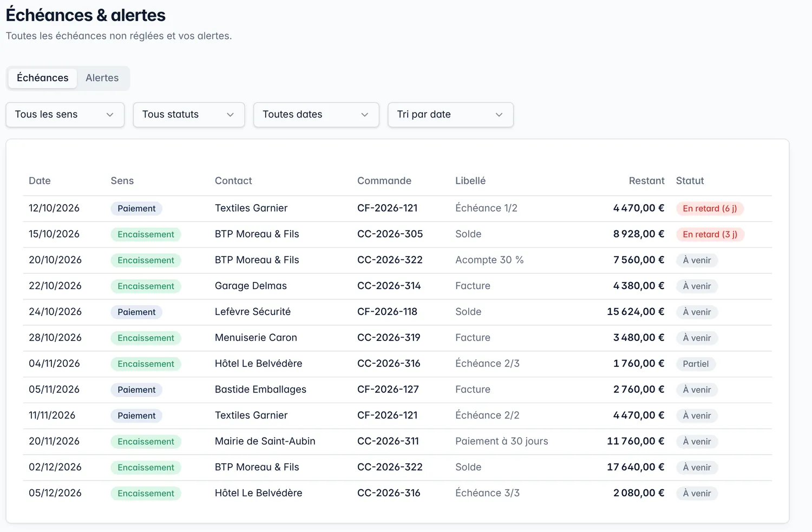Select the Échéance 3/3 label
The height and width of the screenshot is (532, 812).
[487, 494]
